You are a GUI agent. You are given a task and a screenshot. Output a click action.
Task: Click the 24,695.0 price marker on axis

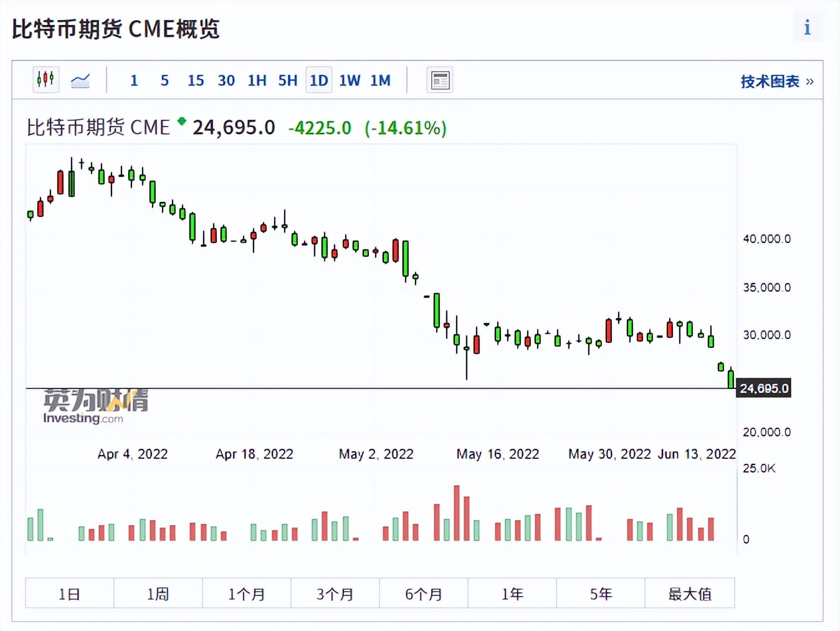pos(764,388)
